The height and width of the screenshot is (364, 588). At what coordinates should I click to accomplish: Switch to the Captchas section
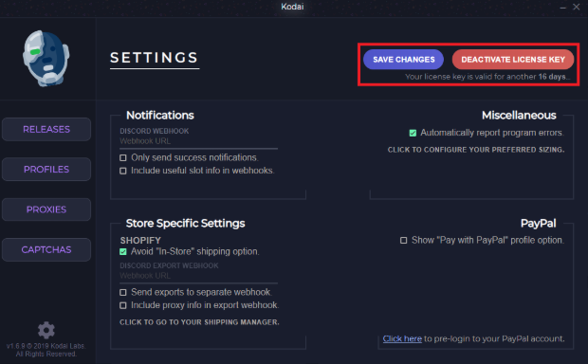coord(46,249)
